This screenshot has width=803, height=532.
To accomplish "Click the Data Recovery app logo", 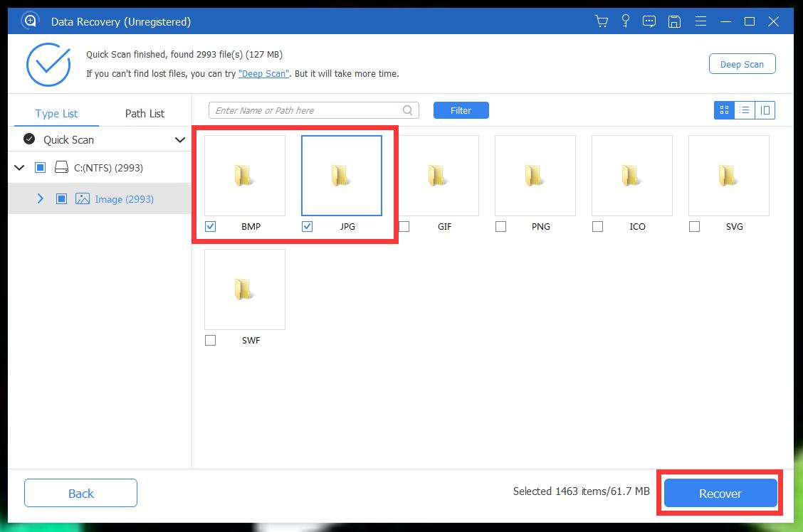I will [x=30, y=21].
